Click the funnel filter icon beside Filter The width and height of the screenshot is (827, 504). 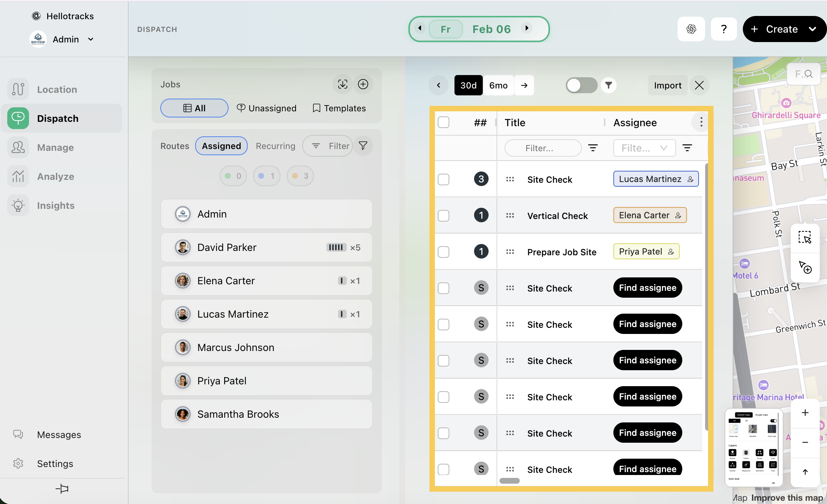coord(363,146)
